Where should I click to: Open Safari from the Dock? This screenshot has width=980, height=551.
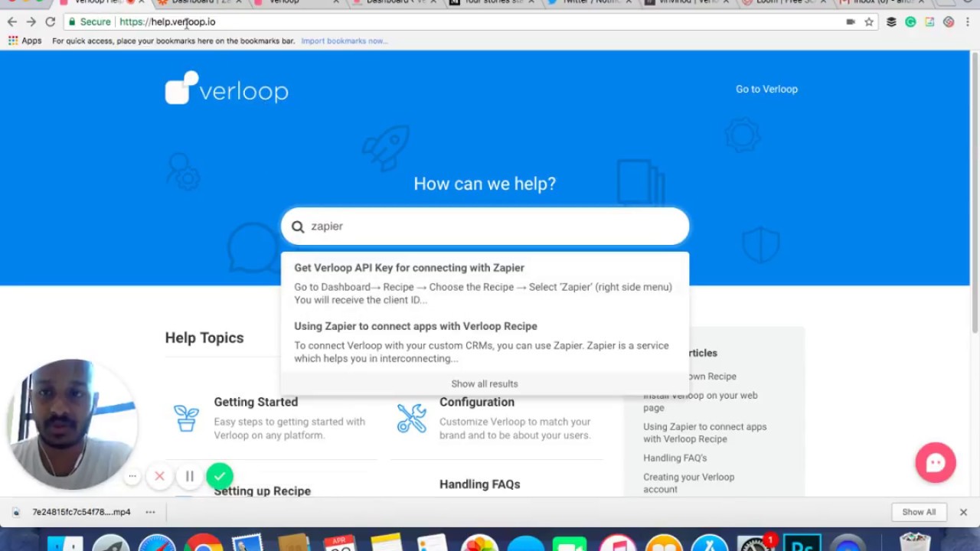(x=157, y=543)
